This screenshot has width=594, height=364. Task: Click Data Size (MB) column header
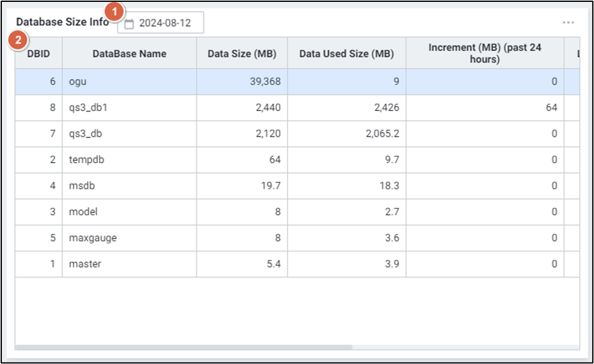tap(242, 53)
